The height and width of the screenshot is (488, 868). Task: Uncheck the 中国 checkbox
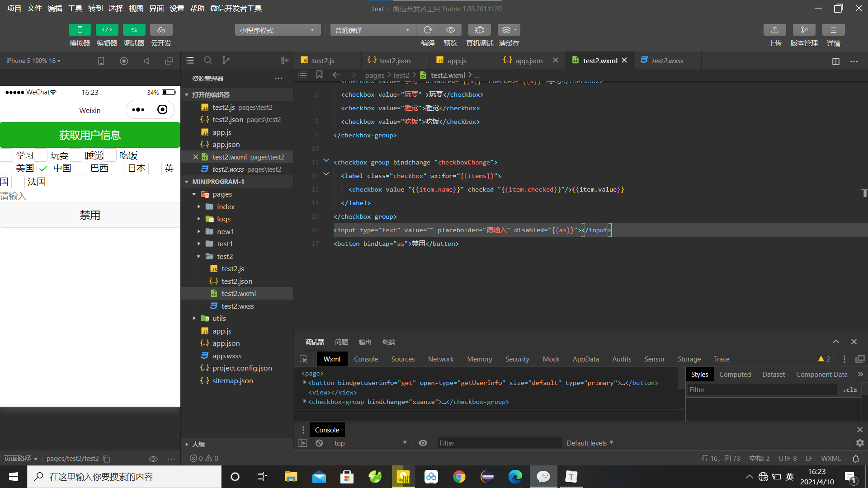[x=43, y=169]
